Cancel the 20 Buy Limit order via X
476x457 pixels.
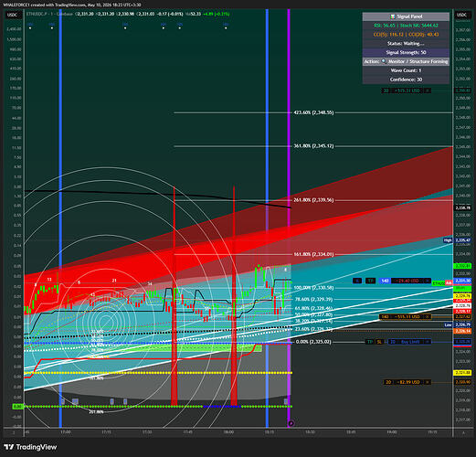click(x=428, y=342)
